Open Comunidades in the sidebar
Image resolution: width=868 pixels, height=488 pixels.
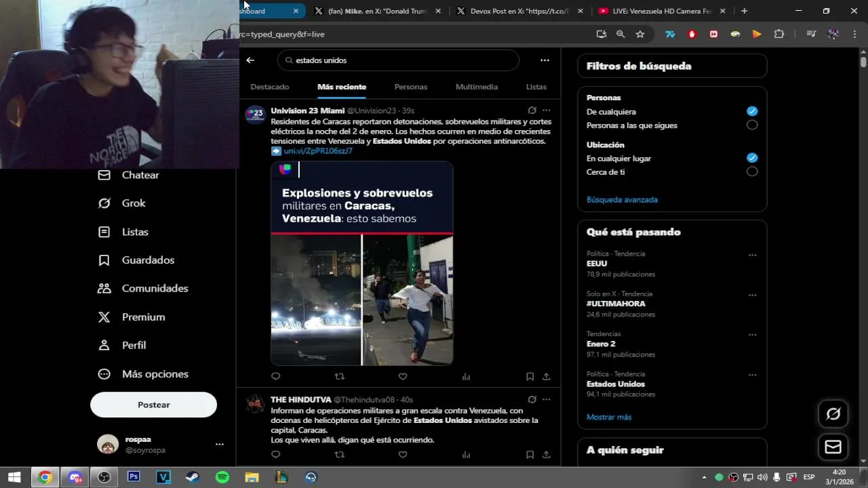pyautogui.click(x=142, y=289)
